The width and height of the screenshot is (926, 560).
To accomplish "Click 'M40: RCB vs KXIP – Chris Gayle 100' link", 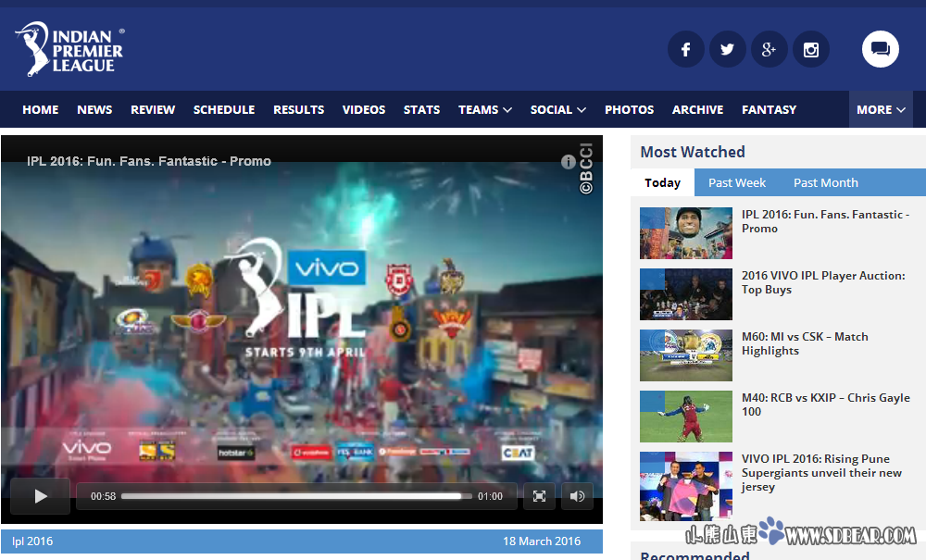I will (826, 404).
